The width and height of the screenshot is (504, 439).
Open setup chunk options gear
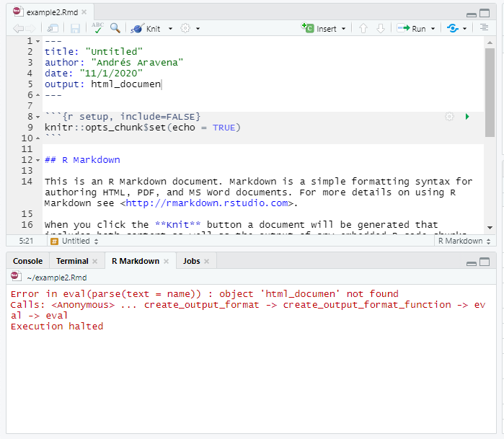450,117
